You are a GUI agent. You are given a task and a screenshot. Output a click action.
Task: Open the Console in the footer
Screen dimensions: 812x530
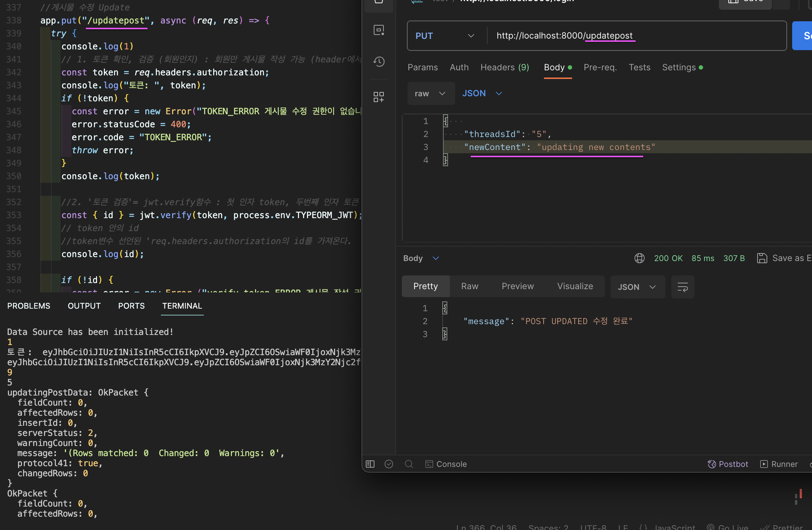click(x=446, y=464)
